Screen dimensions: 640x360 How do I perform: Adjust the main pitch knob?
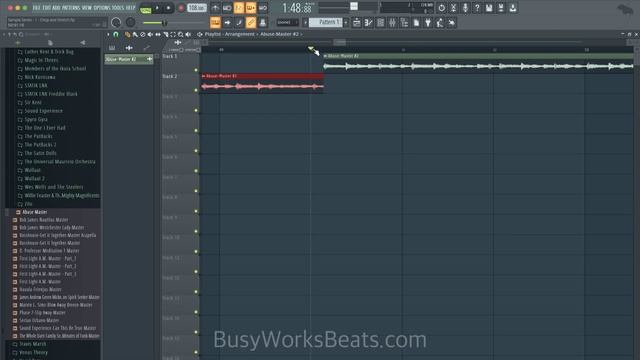coord(130,22)
